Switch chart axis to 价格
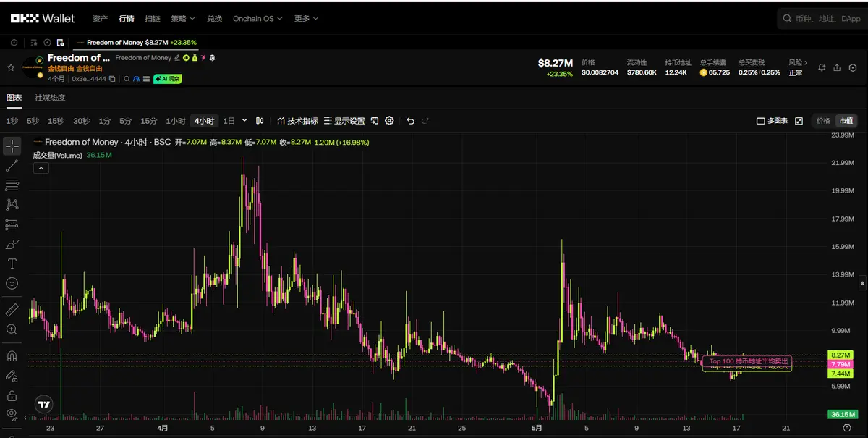The height and width of the screenshot is (438, 868). coord(823,121)
